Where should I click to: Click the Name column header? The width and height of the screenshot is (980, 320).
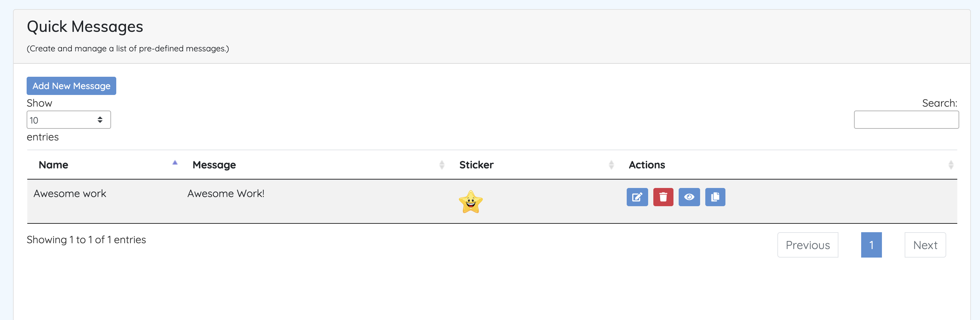pyautogui.click(x=54, y=165)
